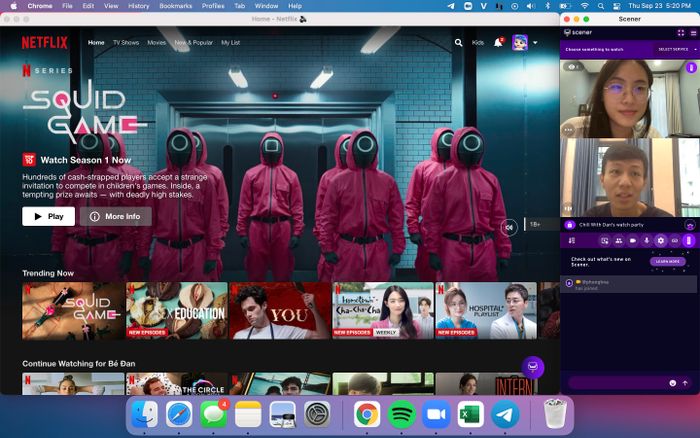Image resolution: width=700 pixels, height=438 pixels.
Task: Open the Netflix notifications bell
Action: point(498,42)
